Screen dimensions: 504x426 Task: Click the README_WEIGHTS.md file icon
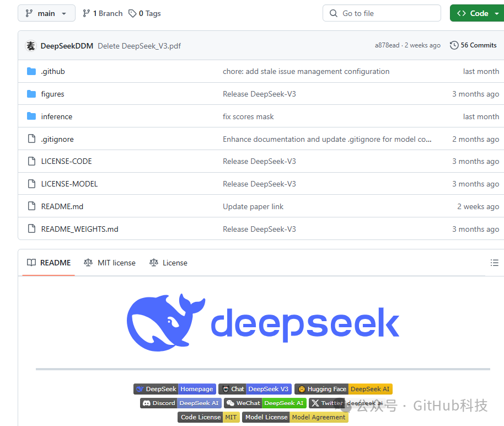[x=31, y=228]
